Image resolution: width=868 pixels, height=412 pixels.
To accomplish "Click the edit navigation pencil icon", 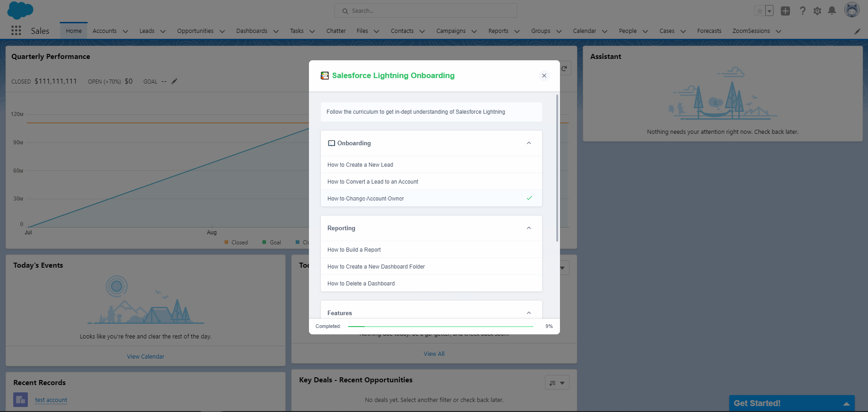I will pos(858,31).
